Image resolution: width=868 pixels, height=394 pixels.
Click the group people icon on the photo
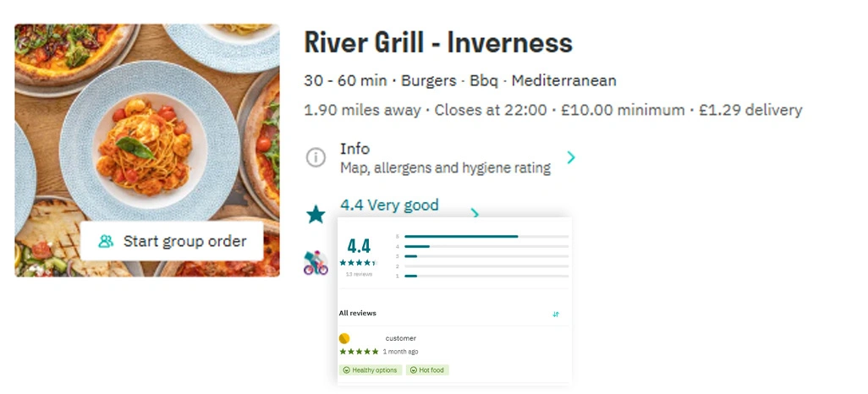106,242
